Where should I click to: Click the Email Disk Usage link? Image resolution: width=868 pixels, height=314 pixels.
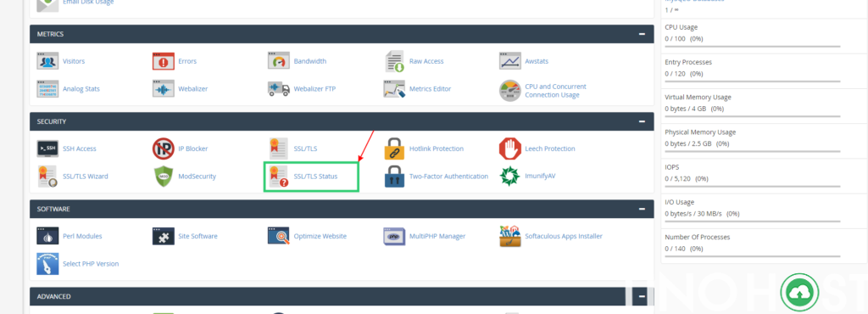click(88, 3)
